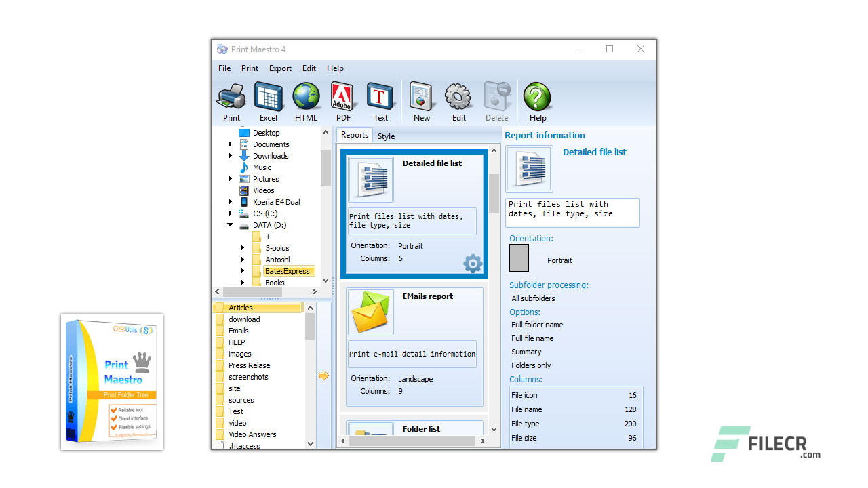Click the Detailed file list card thumbnail

point(371,180)
